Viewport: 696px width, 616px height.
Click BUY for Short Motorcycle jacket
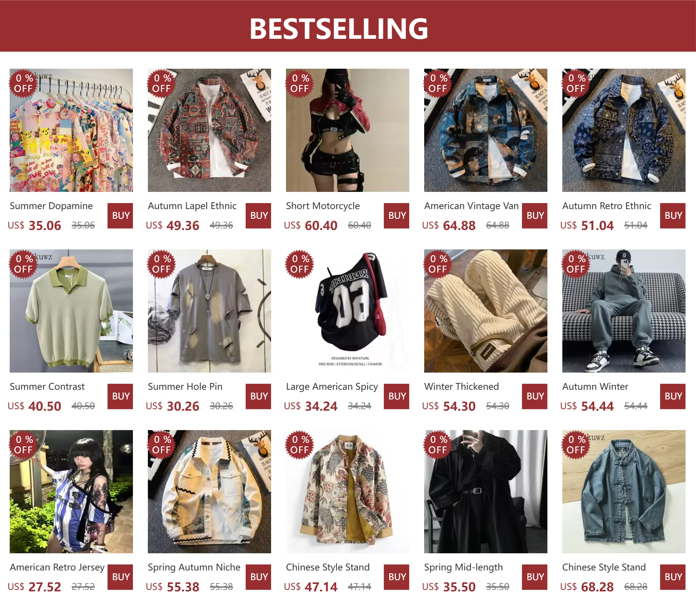[397, 216]
